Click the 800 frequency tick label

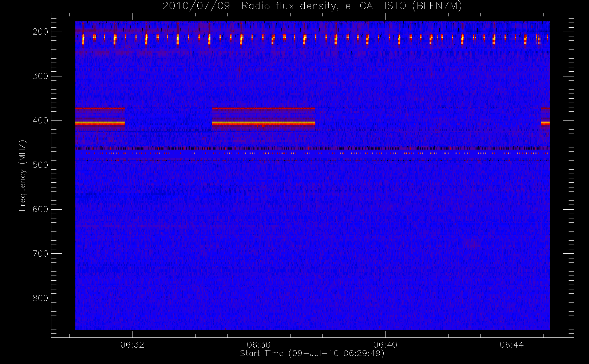[40, 298]
